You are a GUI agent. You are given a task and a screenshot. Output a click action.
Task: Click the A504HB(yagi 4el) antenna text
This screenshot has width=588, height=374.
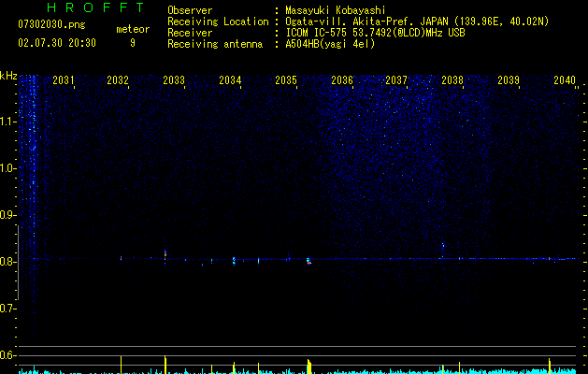coord(330,44)
